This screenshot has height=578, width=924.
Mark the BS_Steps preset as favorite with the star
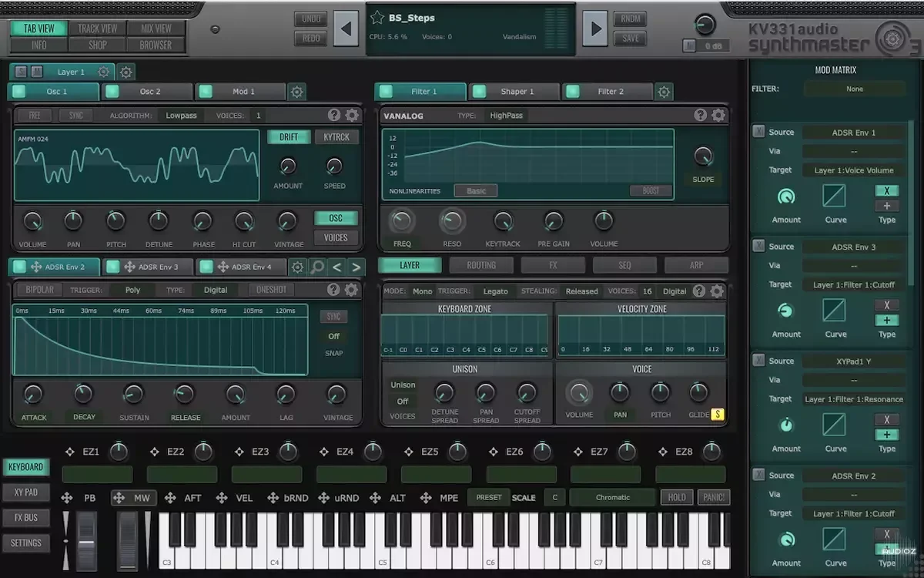(x=377, y=18)
